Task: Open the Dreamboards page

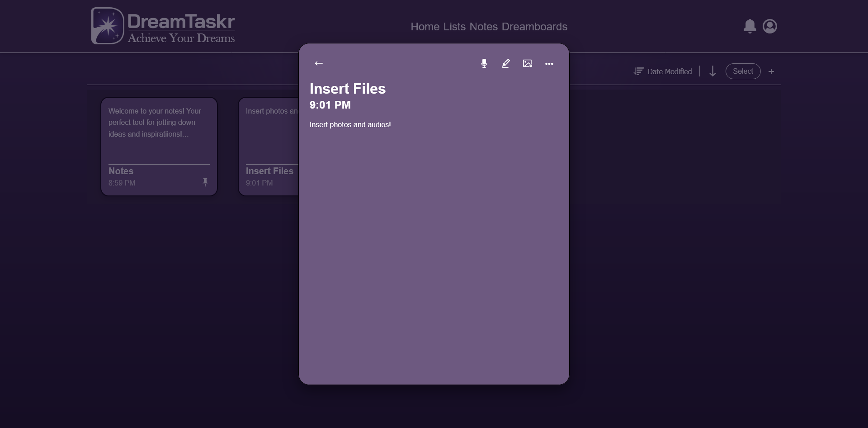Action: tap(534, 27)
